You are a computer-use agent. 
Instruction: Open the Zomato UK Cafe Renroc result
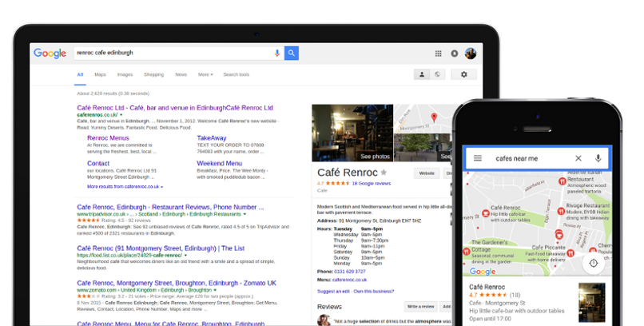tap(177, 283)
